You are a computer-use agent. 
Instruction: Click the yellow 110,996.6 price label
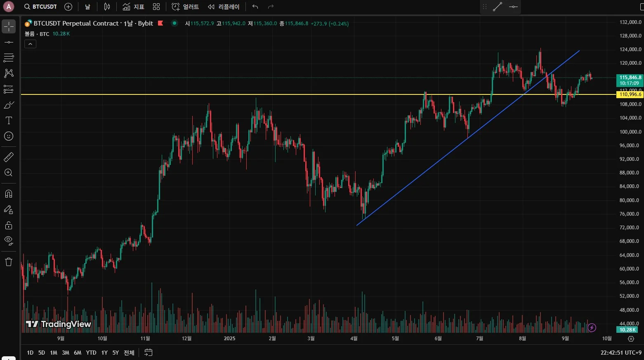click(x=630, y=94)
